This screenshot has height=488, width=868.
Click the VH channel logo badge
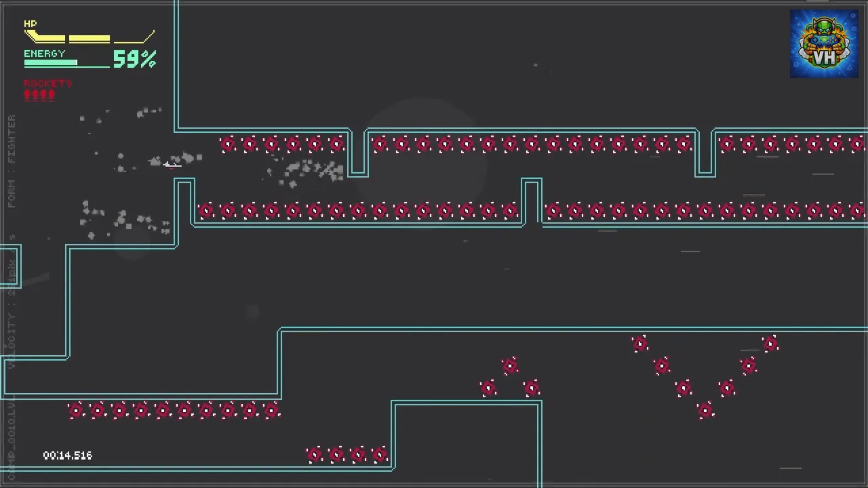click(824, 43)
